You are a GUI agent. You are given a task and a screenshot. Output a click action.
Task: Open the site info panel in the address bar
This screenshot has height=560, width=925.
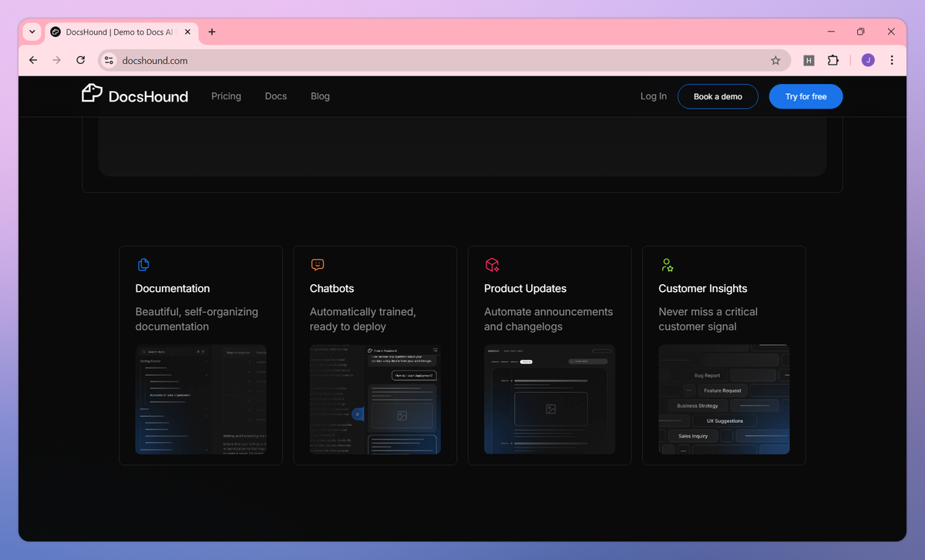point(108,59)
